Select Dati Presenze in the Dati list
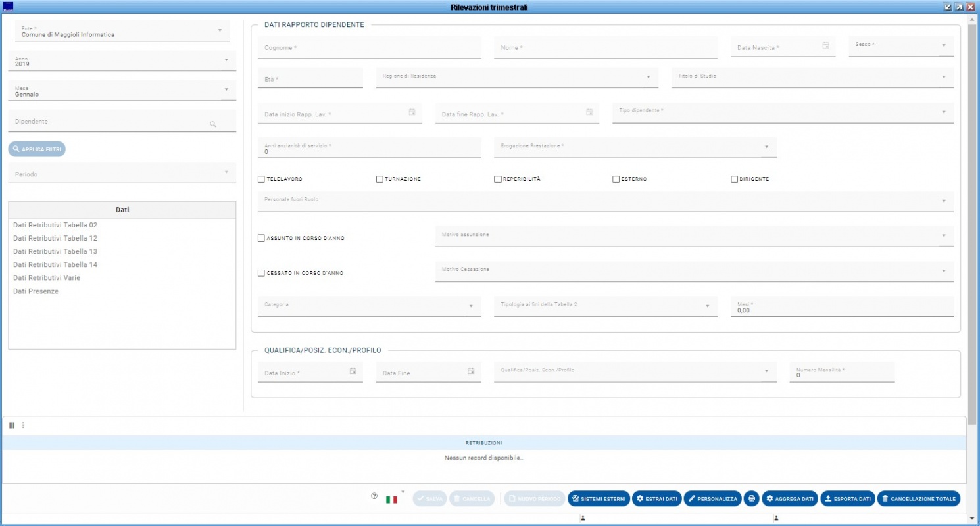Viewport: 980px width, 526px height. [x=36, y=291]
